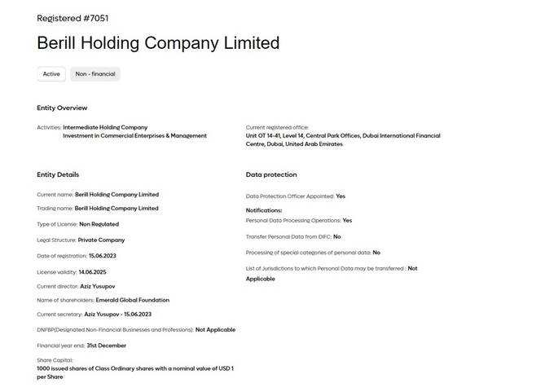This screenshot has height=392, width=554.
Task: Click the Non Regulated license type
Action: pyautogui.click(x=99, y=224)
